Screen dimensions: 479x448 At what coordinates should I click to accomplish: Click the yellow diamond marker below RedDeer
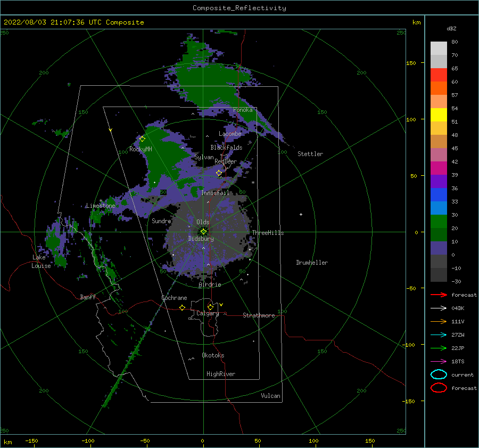coord(219,173)
